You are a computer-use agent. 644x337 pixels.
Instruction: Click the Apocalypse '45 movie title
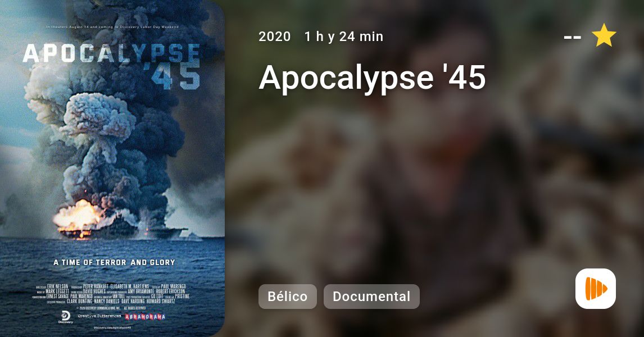373,77
